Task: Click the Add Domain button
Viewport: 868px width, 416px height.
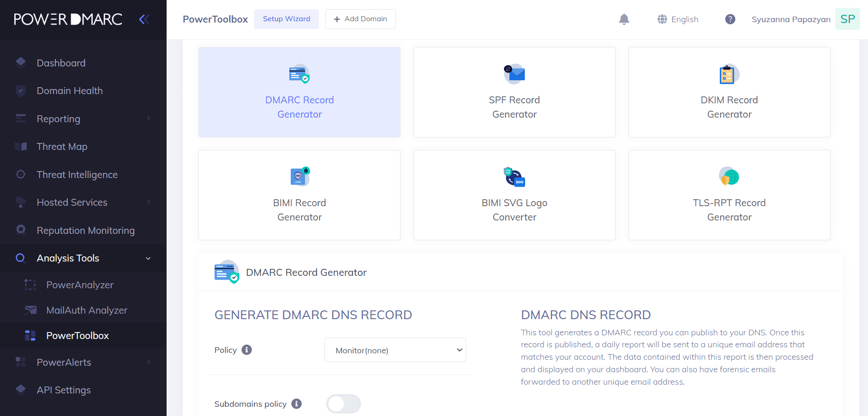Action: pyautogui.click(x=360, y=19)
